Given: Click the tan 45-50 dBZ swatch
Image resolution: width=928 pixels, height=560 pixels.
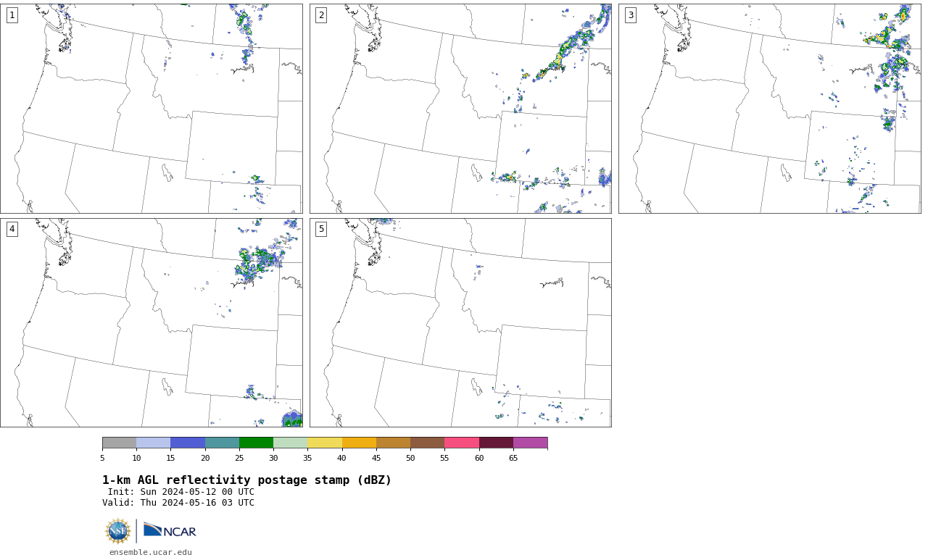Looking at the screenshot, I should [393, 443].
